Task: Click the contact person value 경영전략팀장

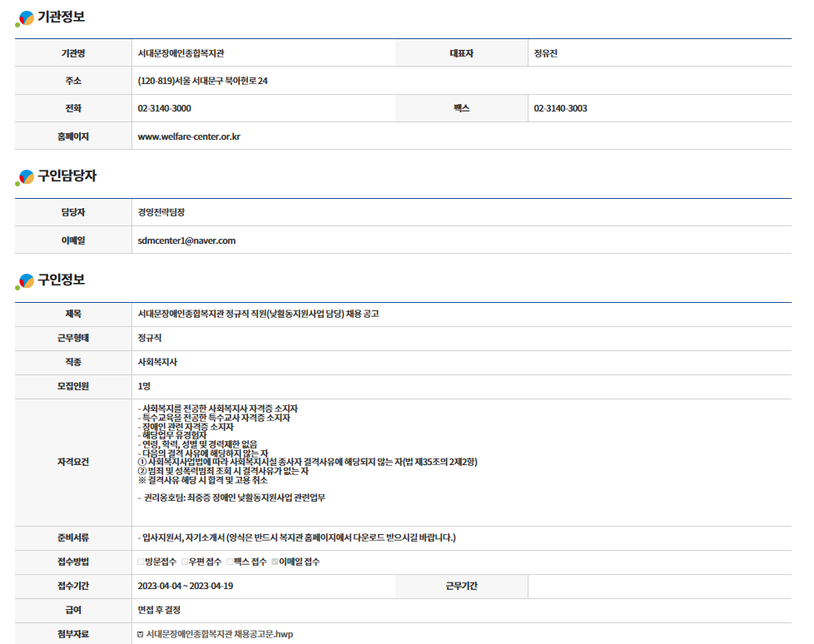Action: 161,211
